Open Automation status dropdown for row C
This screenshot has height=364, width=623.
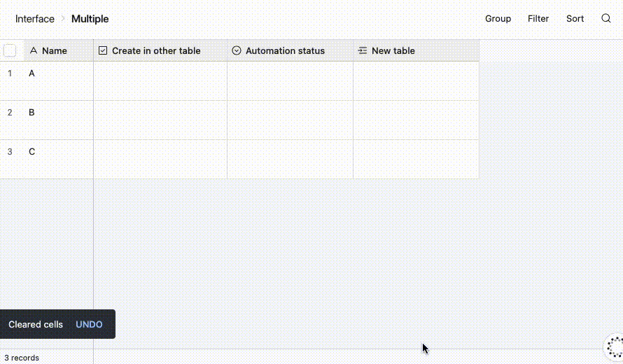click(290, 159)
